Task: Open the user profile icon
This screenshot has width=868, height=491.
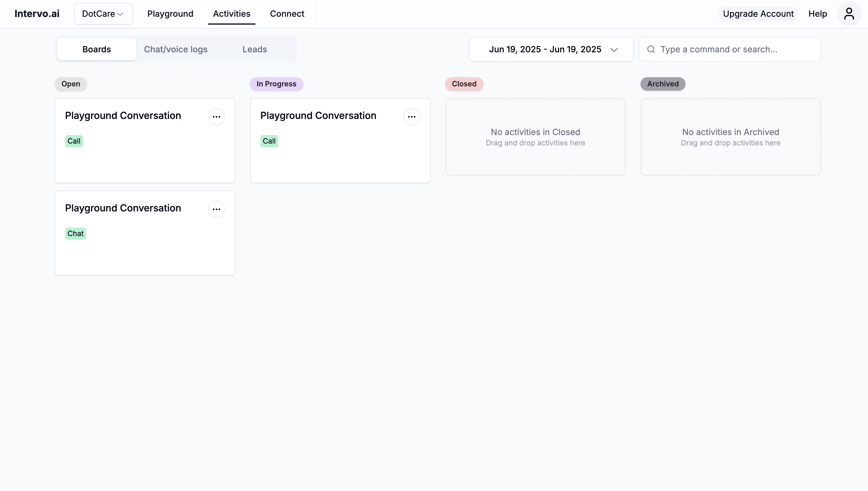Action: (849, 14)
